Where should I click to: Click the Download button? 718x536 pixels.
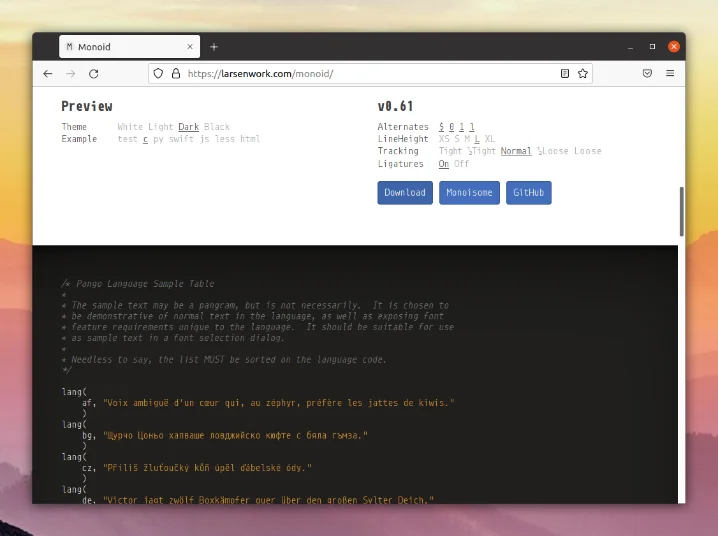pyautogui.click(x=405, y=193)
